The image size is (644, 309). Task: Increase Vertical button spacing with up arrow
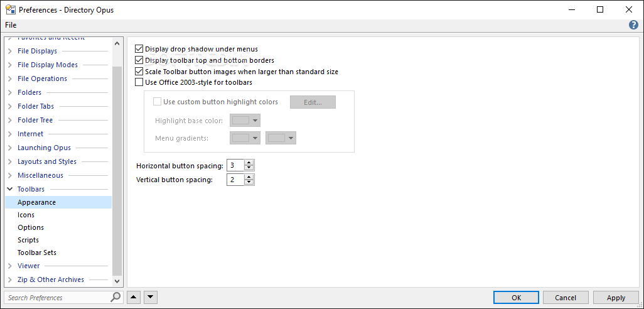pyautogui.click(x=249, y=176)
